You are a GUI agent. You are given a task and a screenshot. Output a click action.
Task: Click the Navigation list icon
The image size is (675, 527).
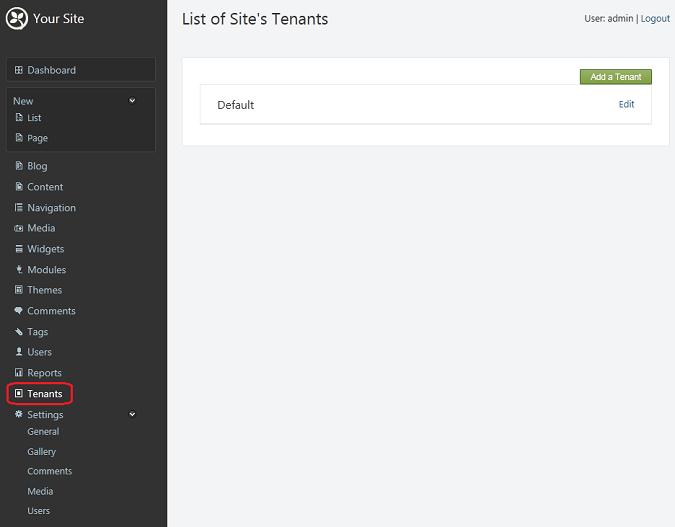[x=19, y=208]
